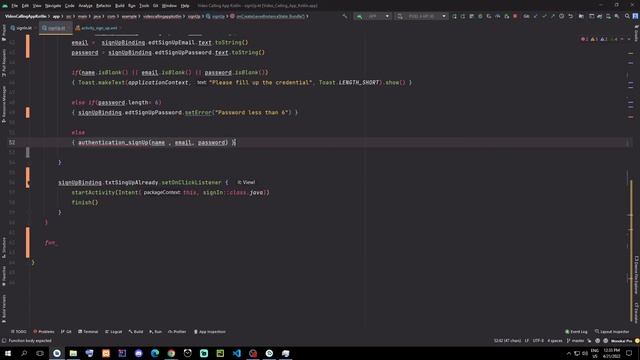Click 'Function body expected' status message

pyautogui.click(x=30, y=340)
